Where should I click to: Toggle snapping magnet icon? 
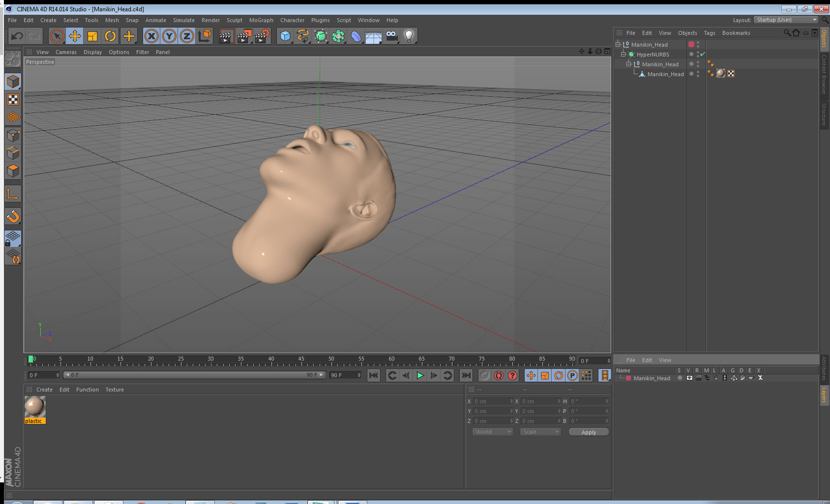click(x=13, y=216)
